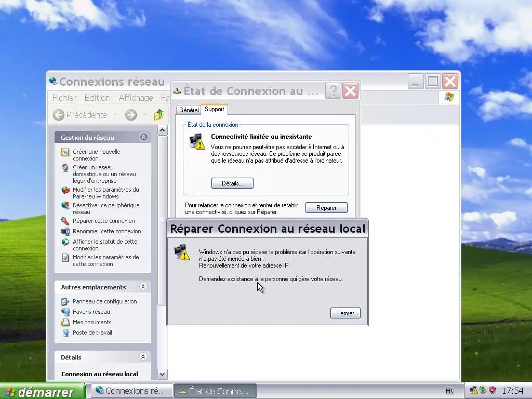Click the Panneau de configuration icon

click(x=65, y=302)
